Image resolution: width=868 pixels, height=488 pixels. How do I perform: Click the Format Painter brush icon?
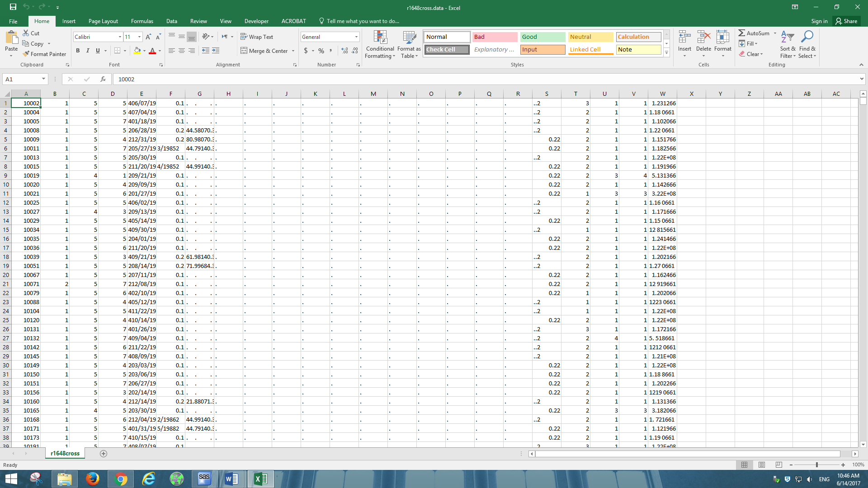click(26, 54)
